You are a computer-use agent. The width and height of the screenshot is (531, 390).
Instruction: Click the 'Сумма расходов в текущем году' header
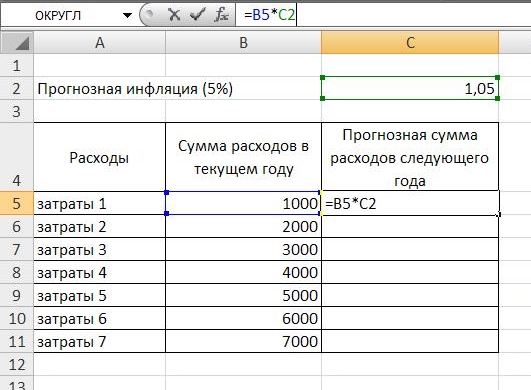(243, 157)
